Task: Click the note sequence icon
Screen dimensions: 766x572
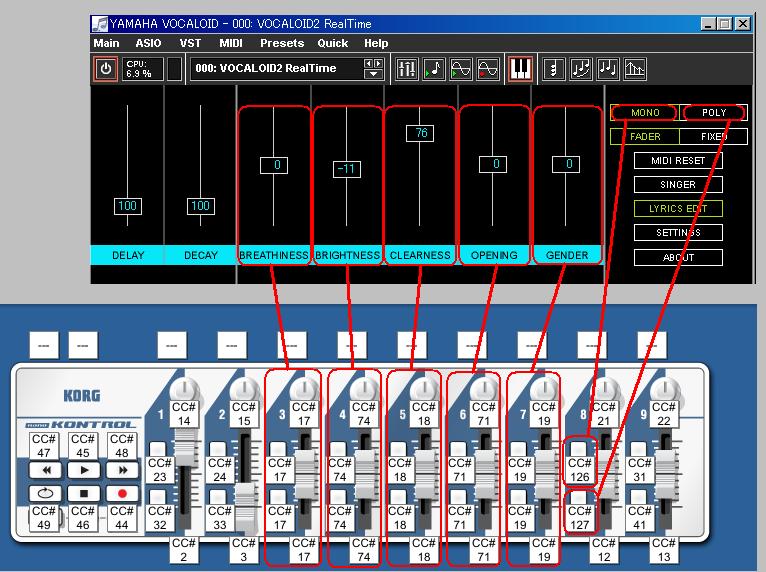Action: [608, 69]
